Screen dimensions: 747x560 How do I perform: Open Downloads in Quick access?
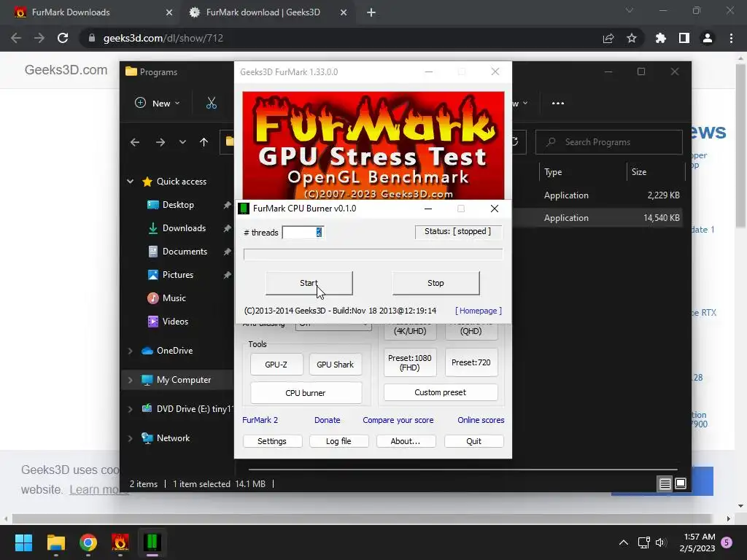tap(184, 228)
